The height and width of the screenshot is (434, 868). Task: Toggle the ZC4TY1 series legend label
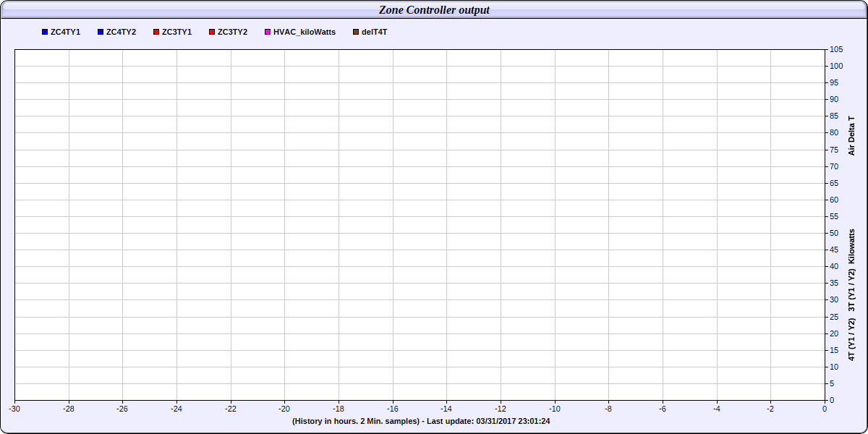tap(65, 33)
